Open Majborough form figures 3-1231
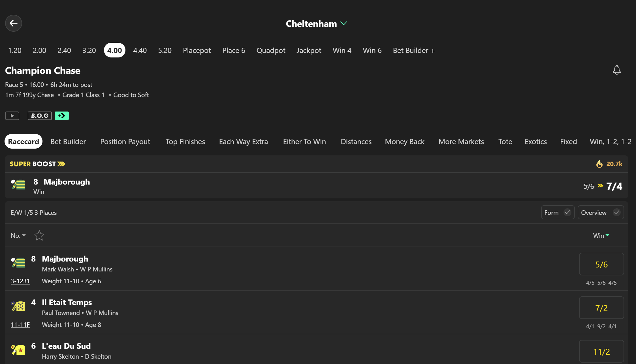Screen dimensions: 636x364 click(20, 281)
